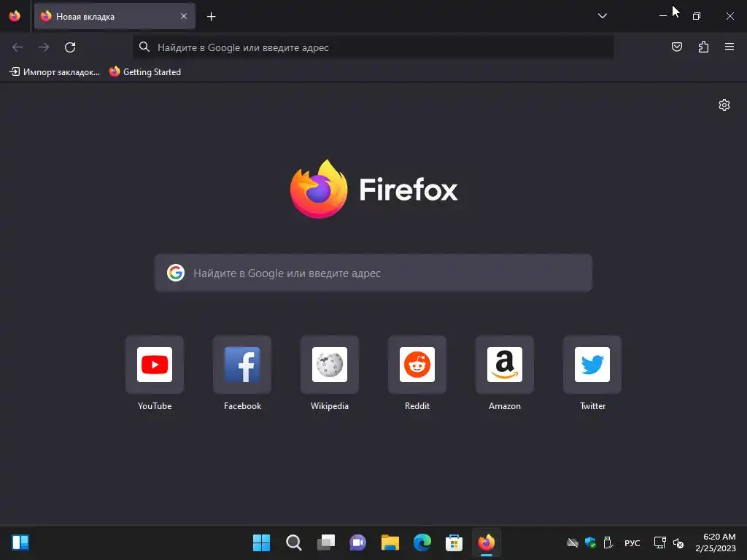The height and width of the screenshot is (560, 747).
Task: Open clock and date 6:20 AM
Action: pyautogui.click(x=715, y=542)
